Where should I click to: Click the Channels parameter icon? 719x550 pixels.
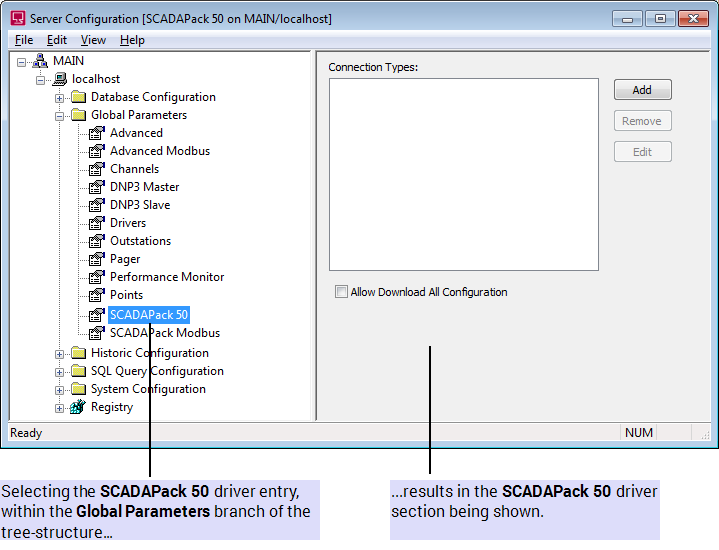pos(97,169)
